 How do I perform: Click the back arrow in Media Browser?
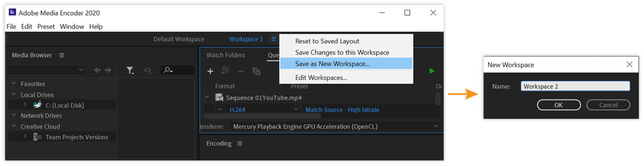(x=97, y=70)
